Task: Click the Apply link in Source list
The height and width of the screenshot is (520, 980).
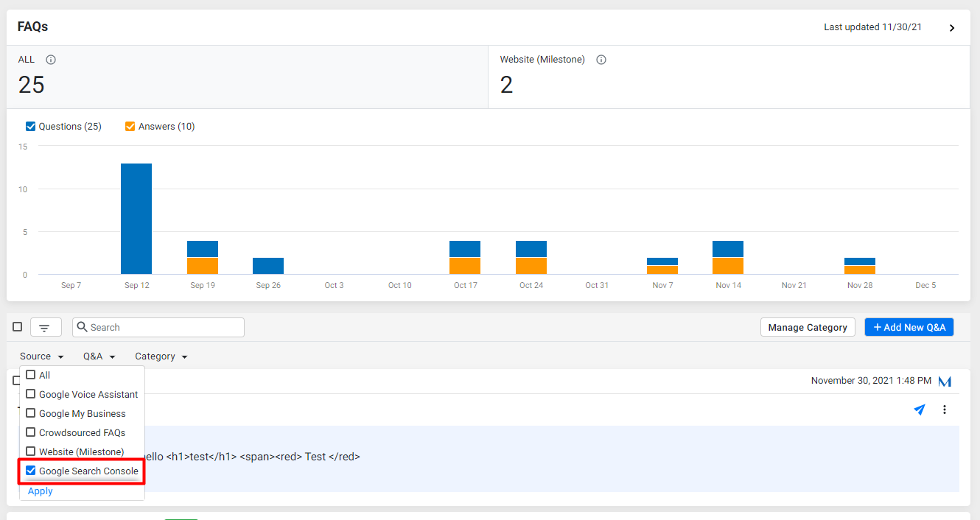Action: point(41,491)
